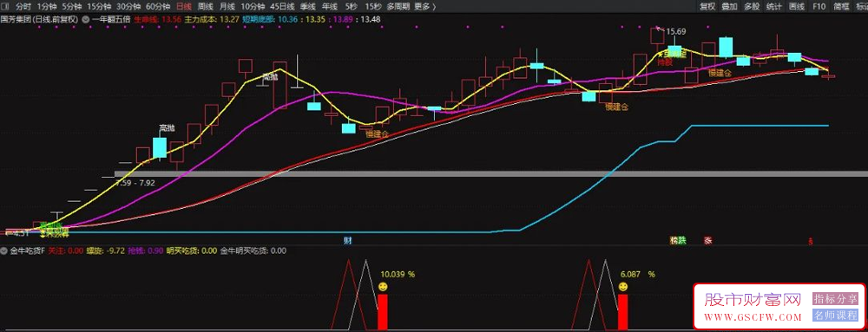The height and width of the screenshot is (332, 868).
Task: Select the 1分钟 period tab
Action: (47, 7)
